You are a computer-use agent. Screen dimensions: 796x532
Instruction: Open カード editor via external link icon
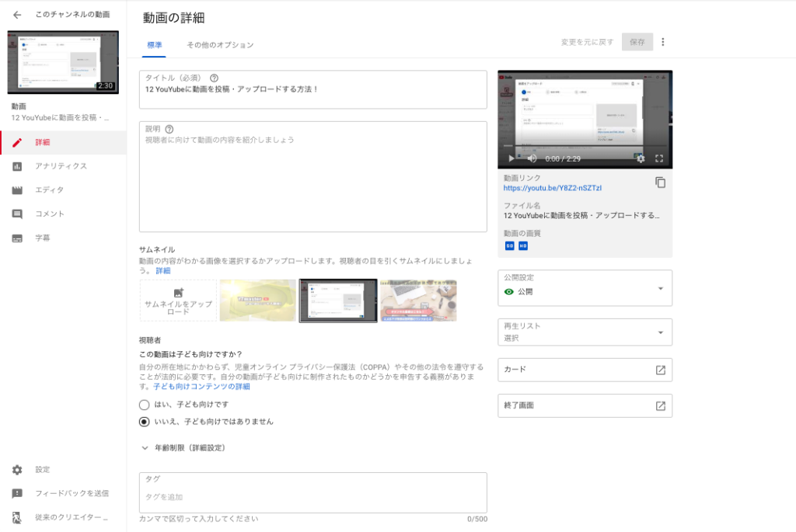coord(660,370)
